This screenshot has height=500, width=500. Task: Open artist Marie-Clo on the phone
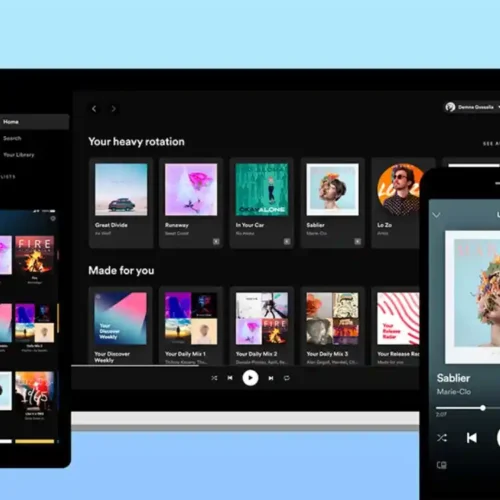pos(454,392)
